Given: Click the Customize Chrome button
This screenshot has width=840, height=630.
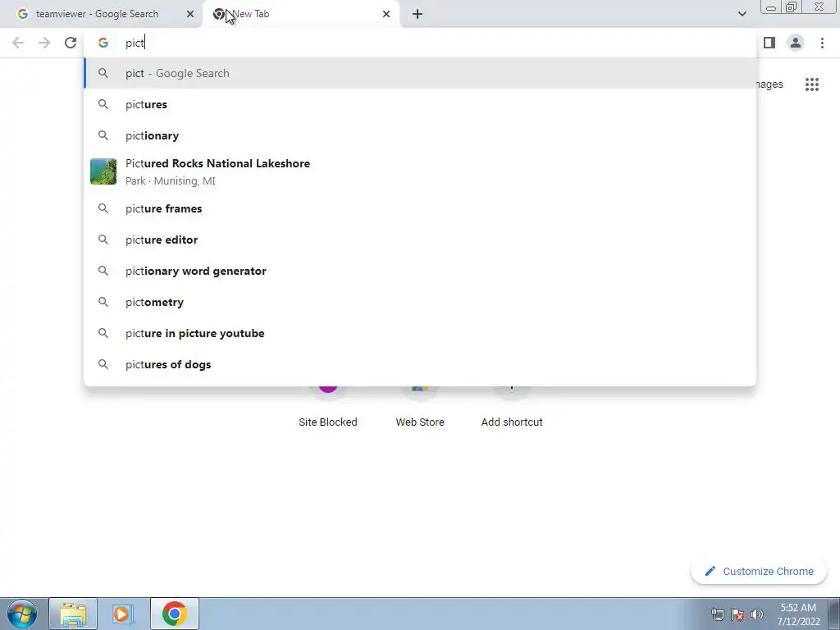Looking at the screenshot, I should click(759, 572).
